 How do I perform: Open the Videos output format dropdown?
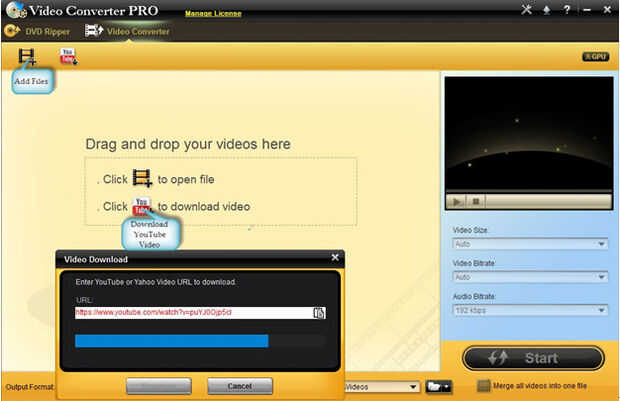381,387
